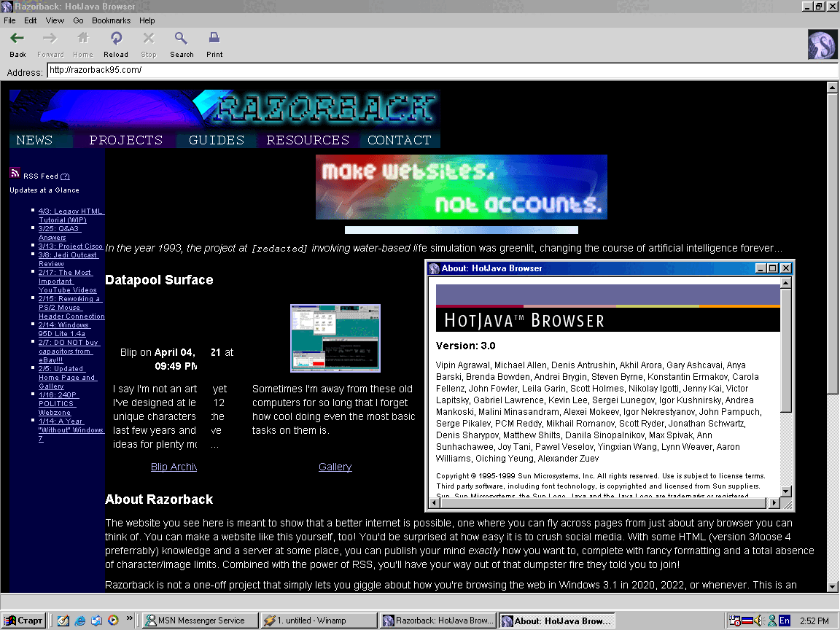Screen dimensions: 840x630
Task: Open '1/16: 240P POLITICS Webzone' link
Action: 58,403
